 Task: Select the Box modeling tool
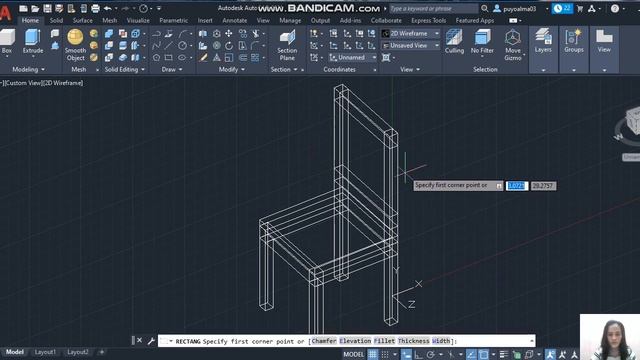click(x=7, y=42)
